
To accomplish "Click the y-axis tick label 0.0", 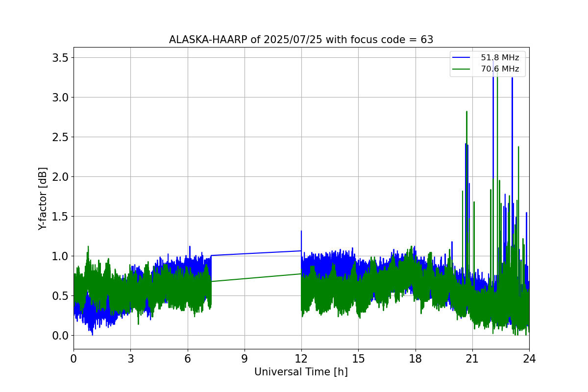I will pos(60,336).
